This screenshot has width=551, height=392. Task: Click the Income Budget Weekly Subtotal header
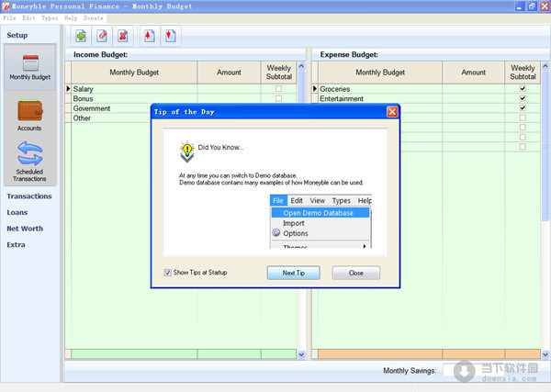point(278,73)
